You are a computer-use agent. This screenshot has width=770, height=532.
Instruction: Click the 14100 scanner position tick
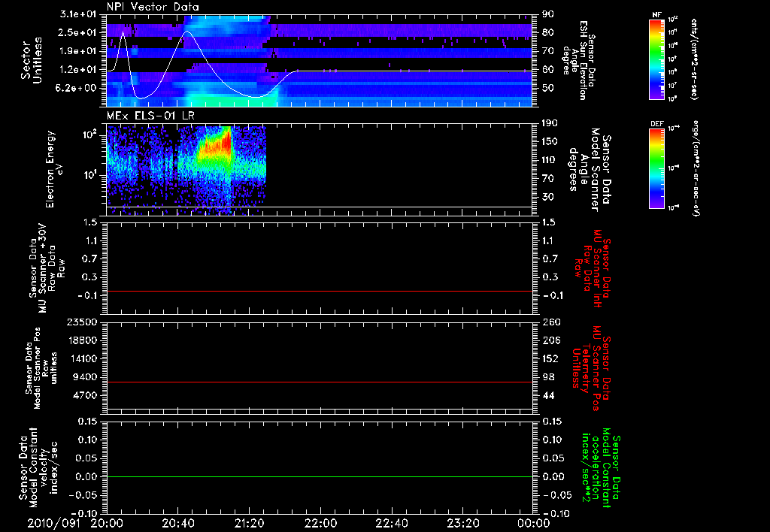click(82, 358)
